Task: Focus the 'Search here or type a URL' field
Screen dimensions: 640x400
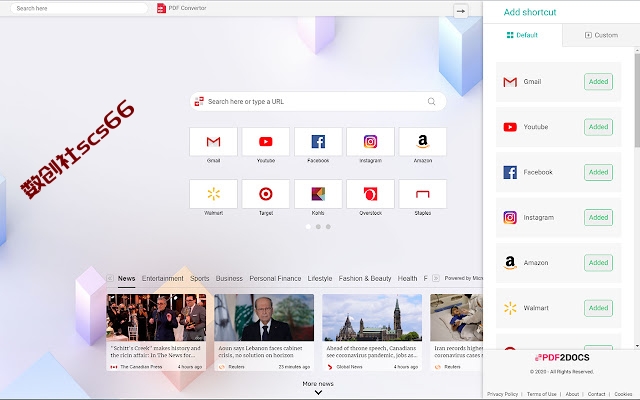Action: pyautogui.click(x=318, y=101)
